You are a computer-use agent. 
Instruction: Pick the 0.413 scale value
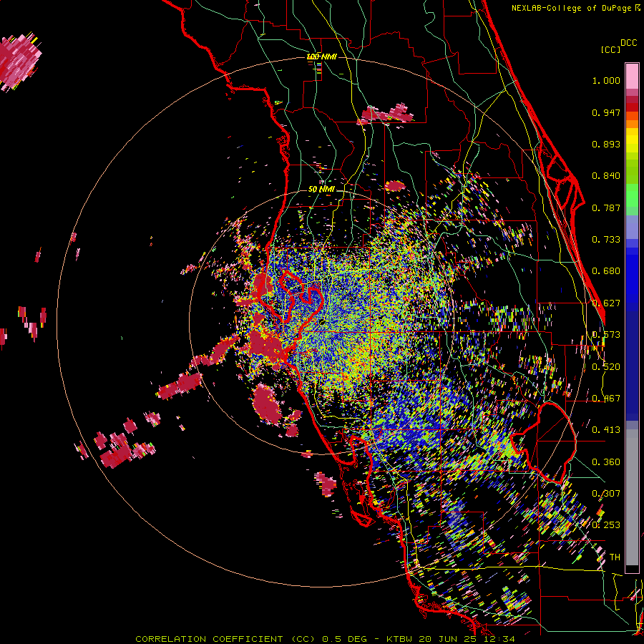pyautogui.click(x=606, y=430)
